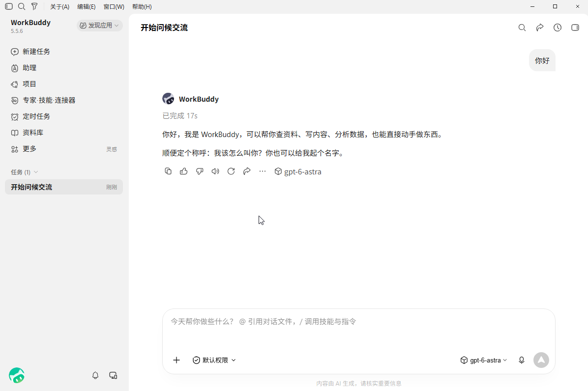This screenshot has width=588, height=391.
Task: Toggle the sidebar panel icon in title bar
Action: (x=9, y=6)
